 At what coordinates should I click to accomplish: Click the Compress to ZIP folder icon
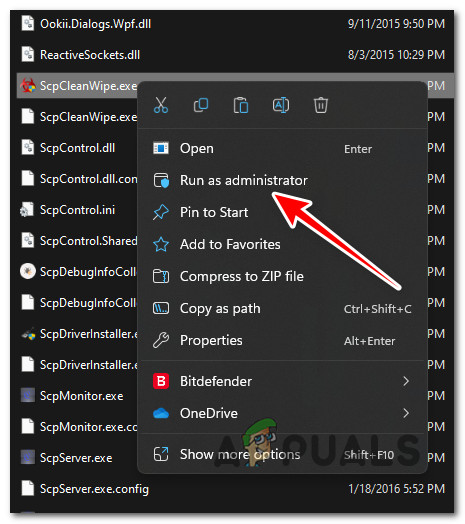[x=161, y=276]
